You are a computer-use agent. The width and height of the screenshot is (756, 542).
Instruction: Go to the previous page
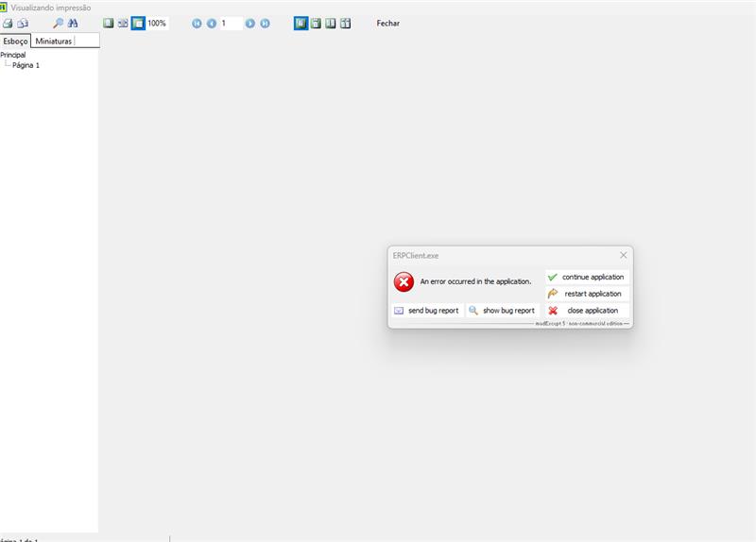click(211, 23)
